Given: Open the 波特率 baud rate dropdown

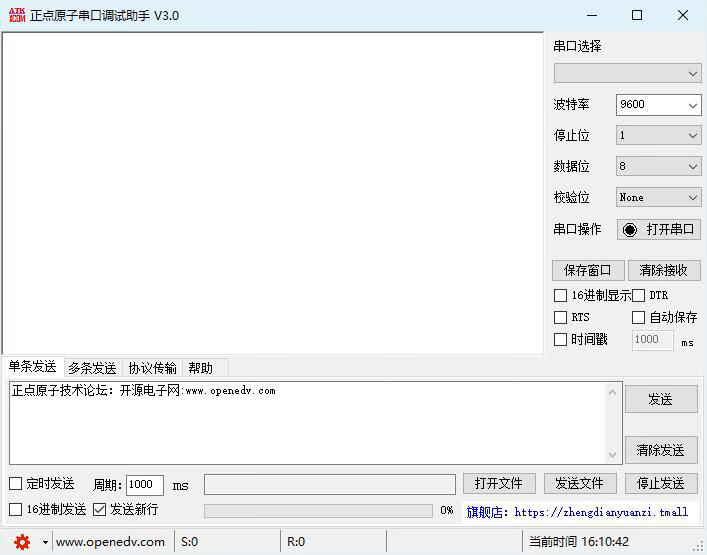Looking at the screenshot, I should [658, 105].
